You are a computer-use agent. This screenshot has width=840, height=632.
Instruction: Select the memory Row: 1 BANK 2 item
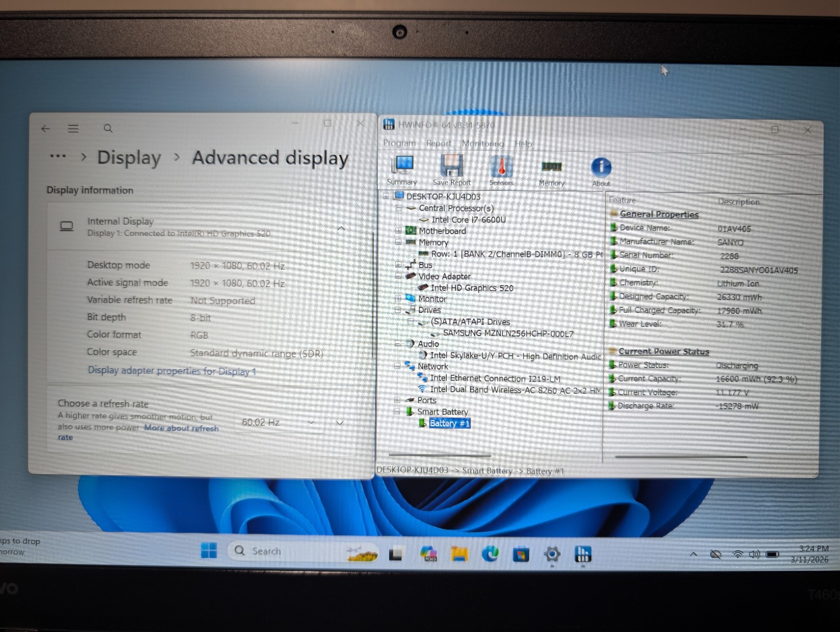click(x=517, y=254)
